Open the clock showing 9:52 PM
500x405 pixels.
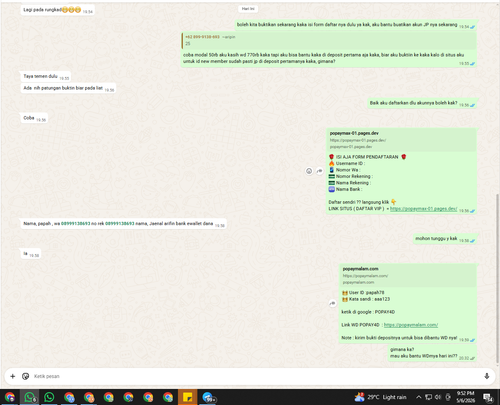tap(466, 397)
